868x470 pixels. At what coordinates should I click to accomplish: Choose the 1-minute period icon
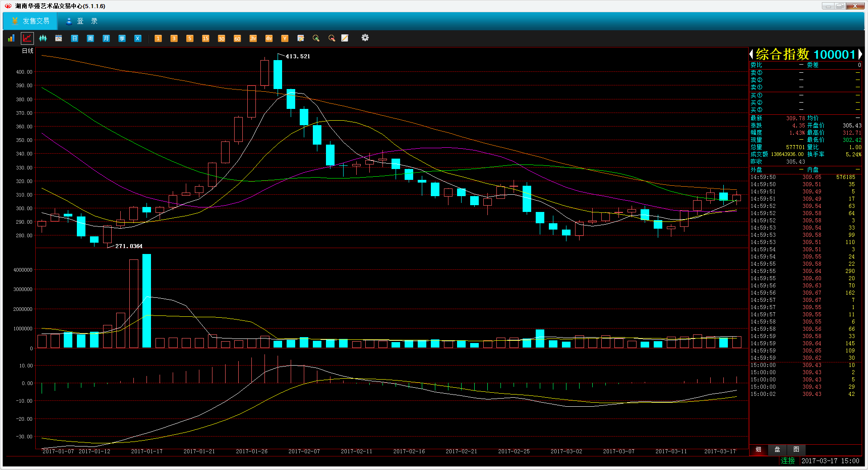tap(158, 38)
